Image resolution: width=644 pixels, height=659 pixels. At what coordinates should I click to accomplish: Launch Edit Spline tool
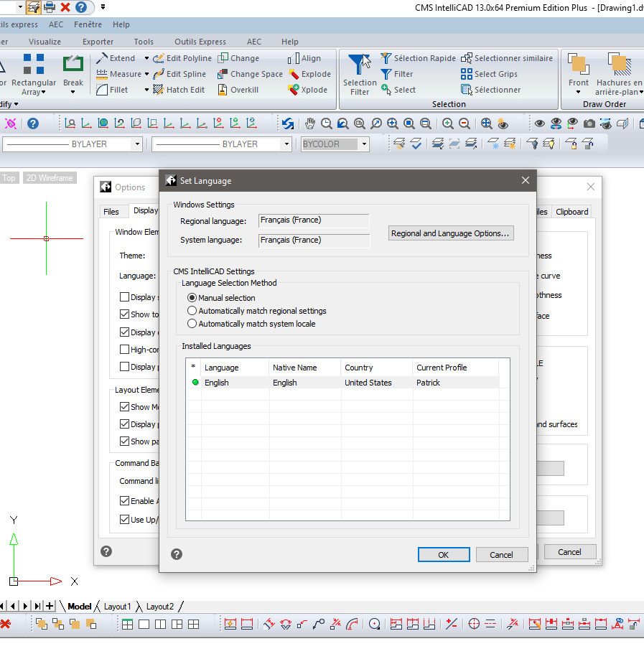(179, 74)
